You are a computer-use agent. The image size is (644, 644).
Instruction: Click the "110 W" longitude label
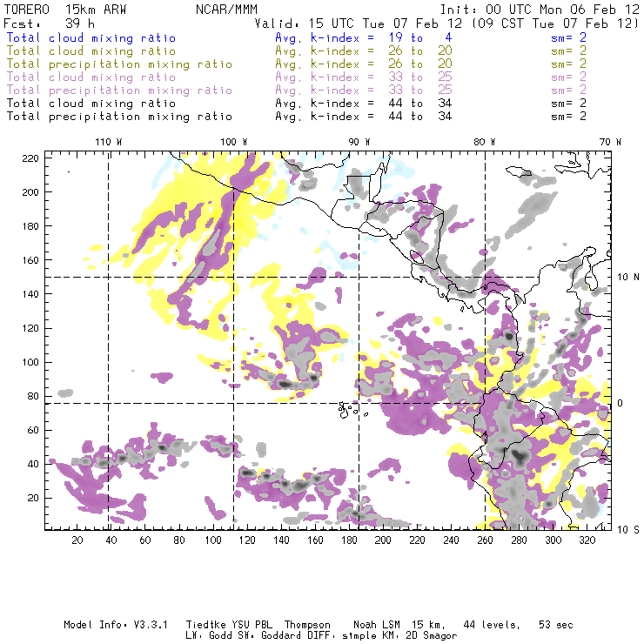click(x=109, y=142)
